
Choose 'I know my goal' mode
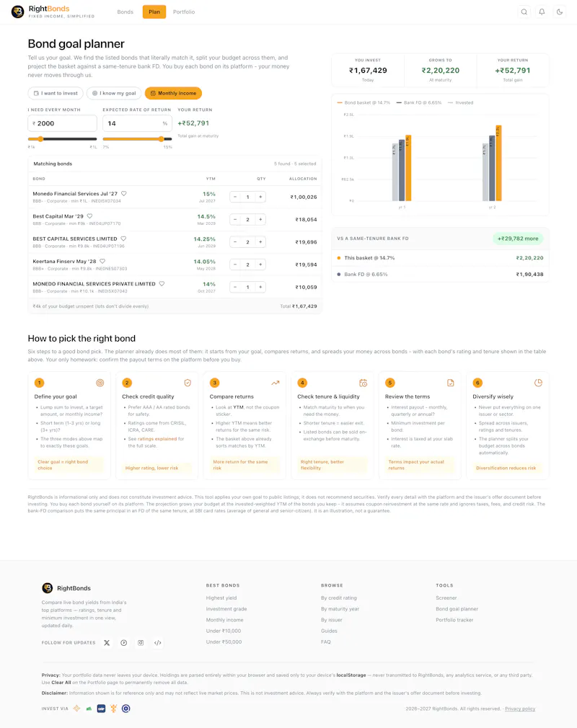(114, 93)
